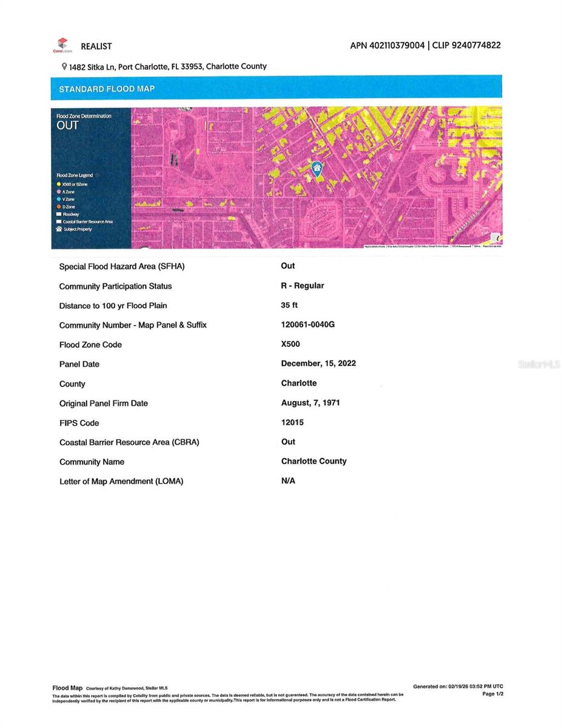Click the X500 Flood Zone Code value
Screen dimensions: 562x728
click(x=290, y=344)
